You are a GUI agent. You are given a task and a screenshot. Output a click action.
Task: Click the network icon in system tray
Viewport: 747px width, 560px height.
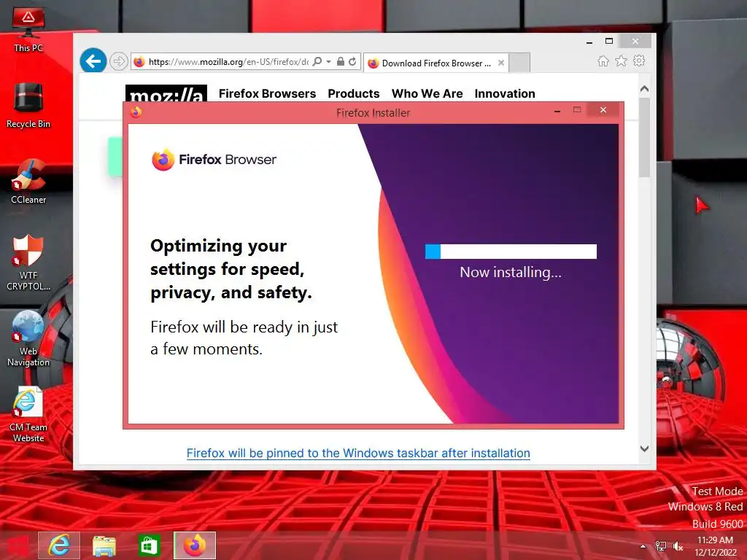pyautogui.click(x=660, y=546)
